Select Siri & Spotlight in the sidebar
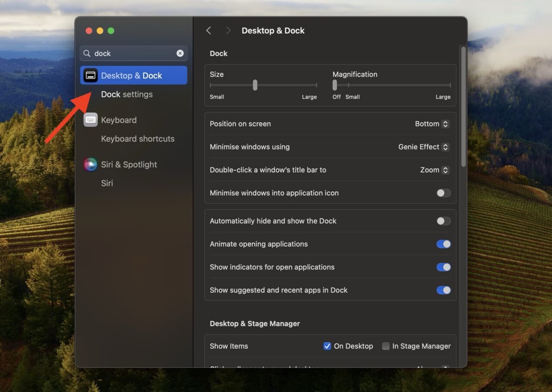The height and width of the screenshot is (392, 552). point(129,164)
